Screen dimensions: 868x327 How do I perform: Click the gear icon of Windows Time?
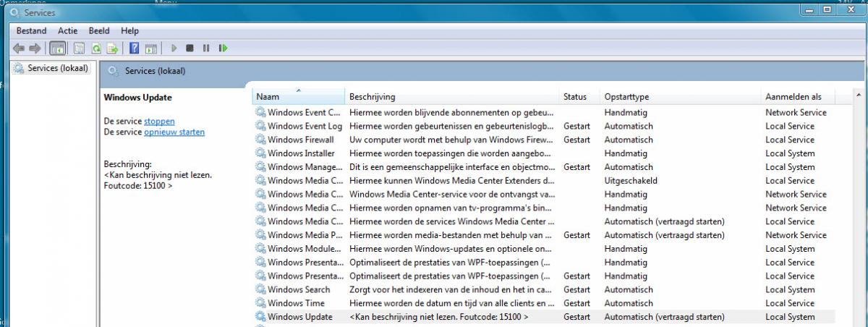(x=260, y=303)
